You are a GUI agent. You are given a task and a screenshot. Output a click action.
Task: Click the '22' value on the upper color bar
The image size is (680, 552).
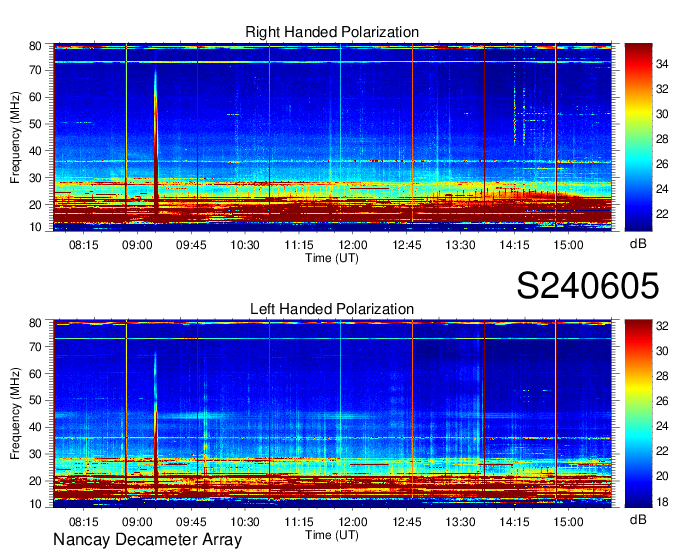point(662,214)
